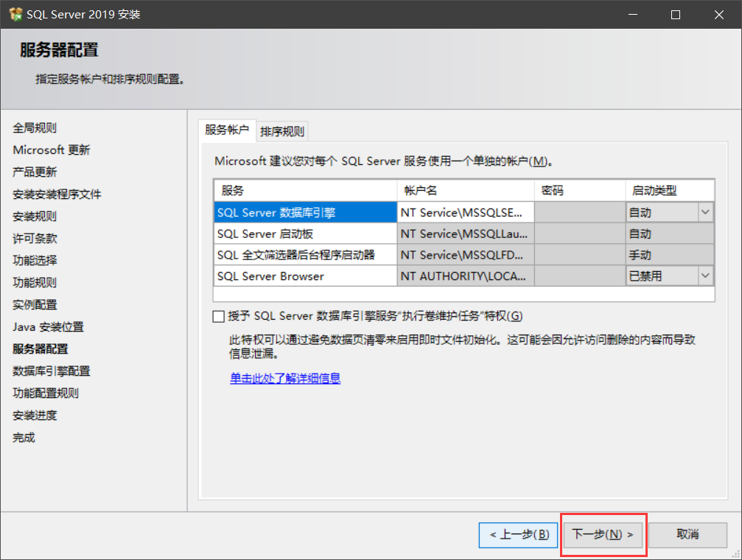
Task: Click account name NT Service\MSSQLSE... cell
Action: tap(466, 212)
